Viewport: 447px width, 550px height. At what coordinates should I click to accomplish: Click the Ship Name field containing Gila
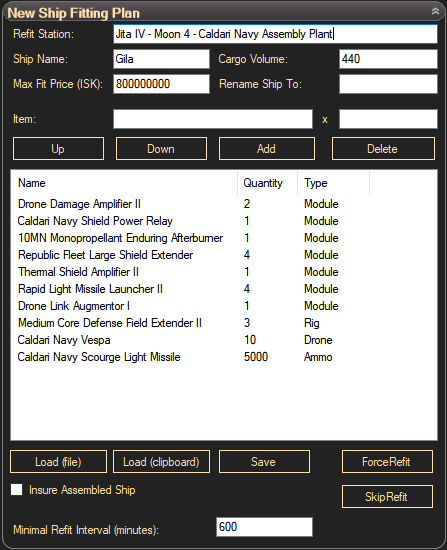161,59
